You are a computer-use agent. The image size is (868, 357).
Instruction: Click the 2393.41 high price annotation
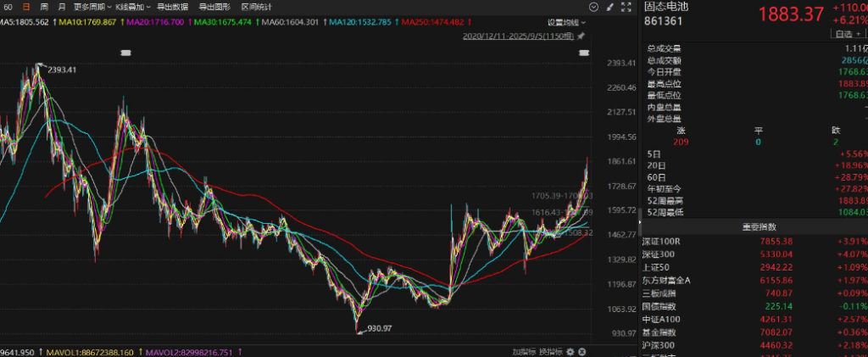click(x=61, y=70)
